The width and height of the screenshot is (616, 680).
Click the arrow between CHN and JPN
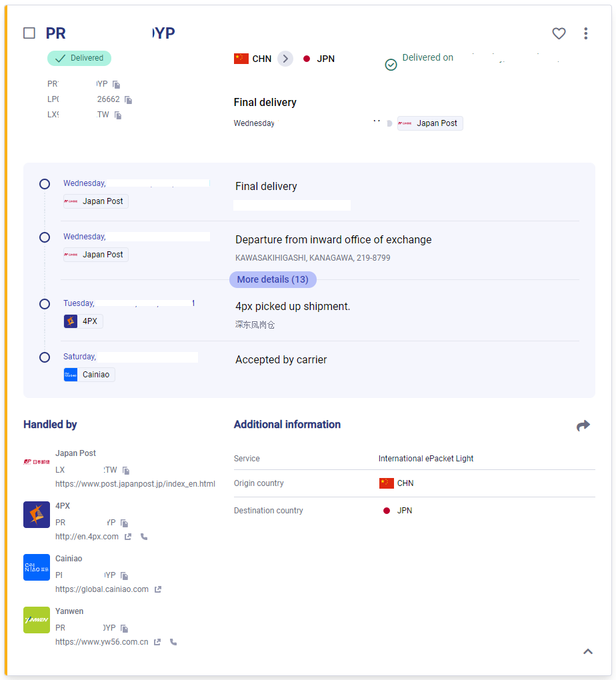[x=285, y=59]
